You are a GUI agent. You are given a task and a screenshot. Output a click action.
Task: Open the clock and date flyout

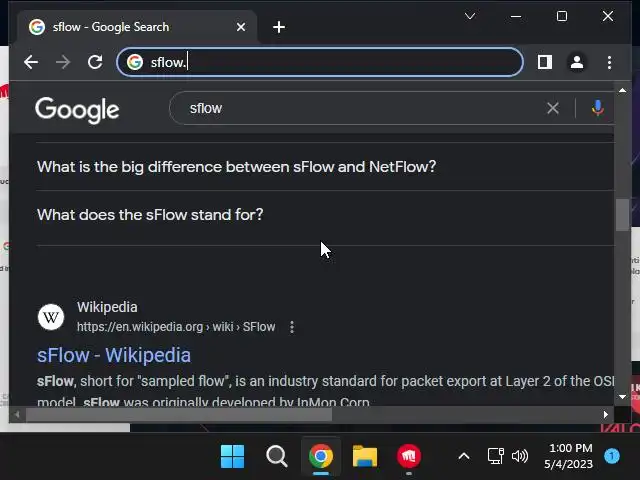pos(569,456)
